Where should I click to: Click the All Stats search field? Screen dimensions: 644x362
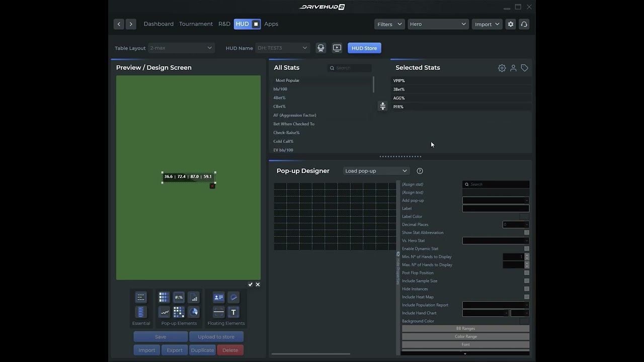(x=350, y=68)
